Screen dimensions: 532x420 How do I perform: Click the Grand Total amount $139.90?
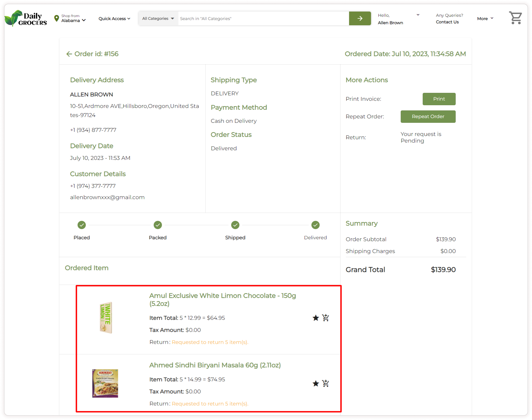(443, 270)
